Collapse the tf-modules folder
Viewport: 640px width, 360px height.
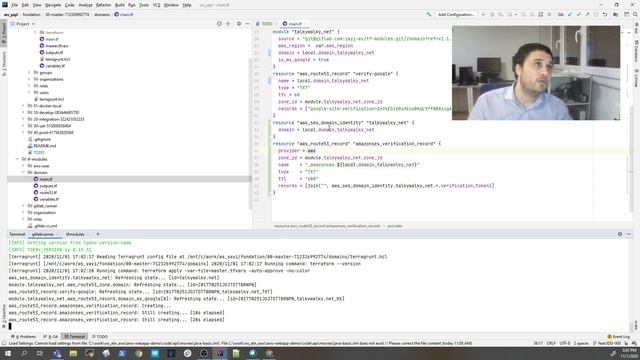[17, 159]
